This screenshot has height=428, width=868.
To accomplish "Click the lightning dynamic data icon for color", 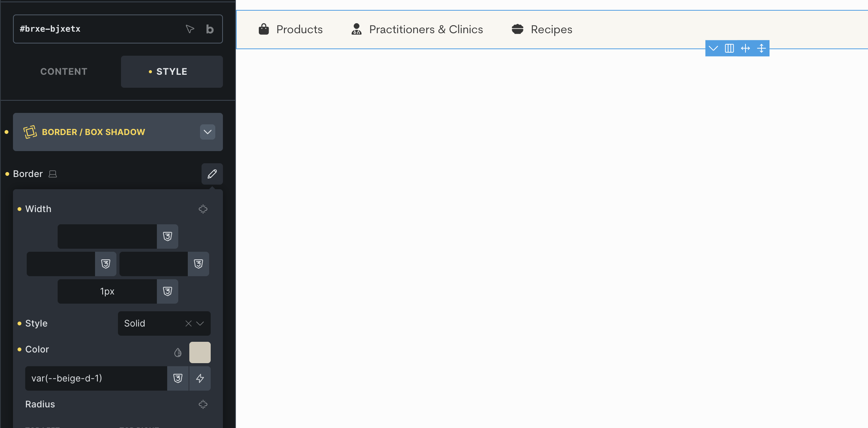I will (x=200, y=378).
